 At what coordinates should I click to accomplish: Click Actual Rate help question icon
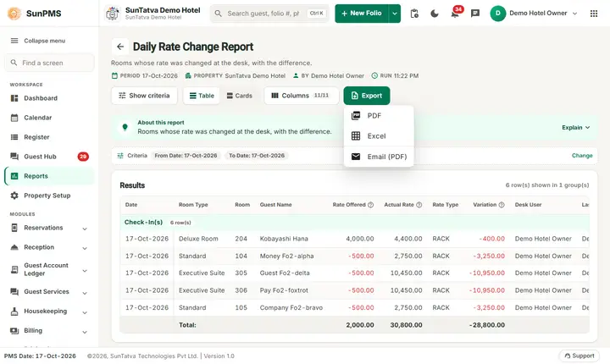[419, 205]
